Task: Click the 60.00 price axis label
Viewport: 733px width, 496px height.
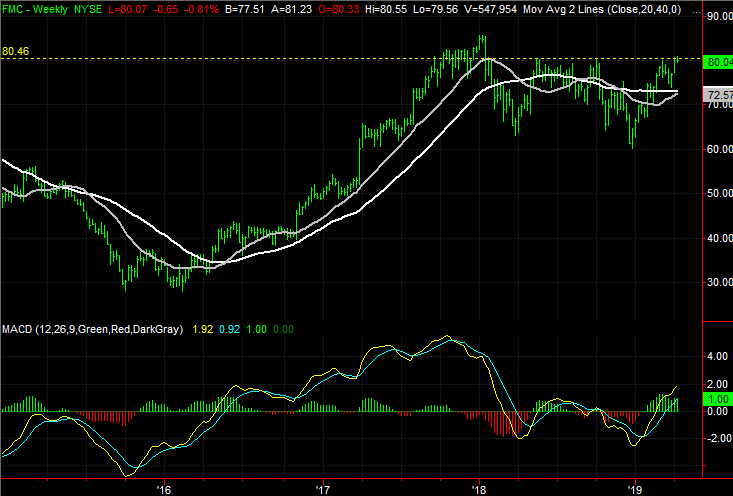Action: (x=720, y=149)
